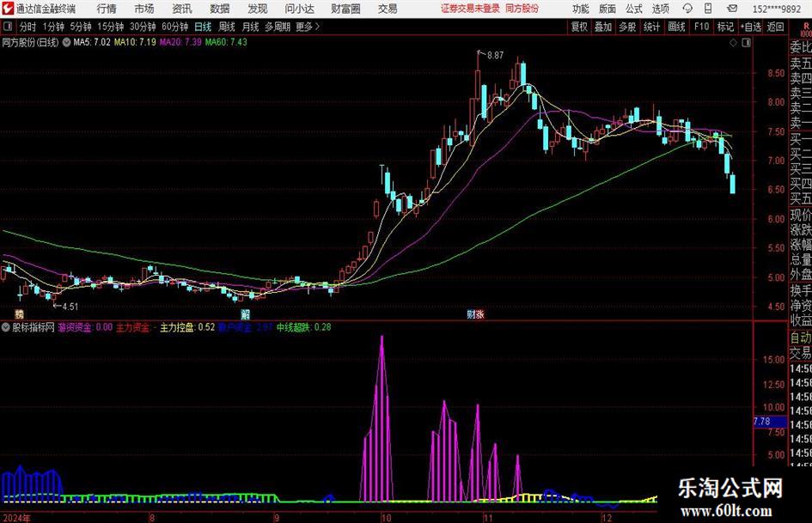The image size is (812, 523).
Task: Open the 行情 menu
Action: point(107,9)
